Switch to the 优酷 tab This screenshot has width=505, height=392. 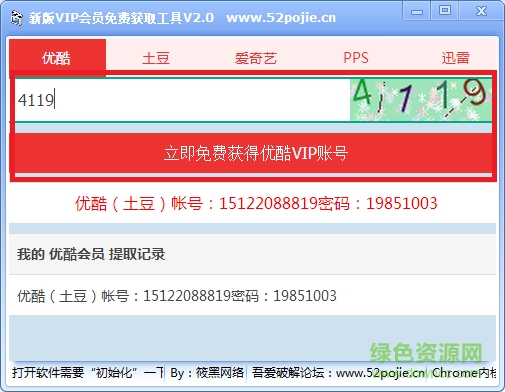point(57,58)
